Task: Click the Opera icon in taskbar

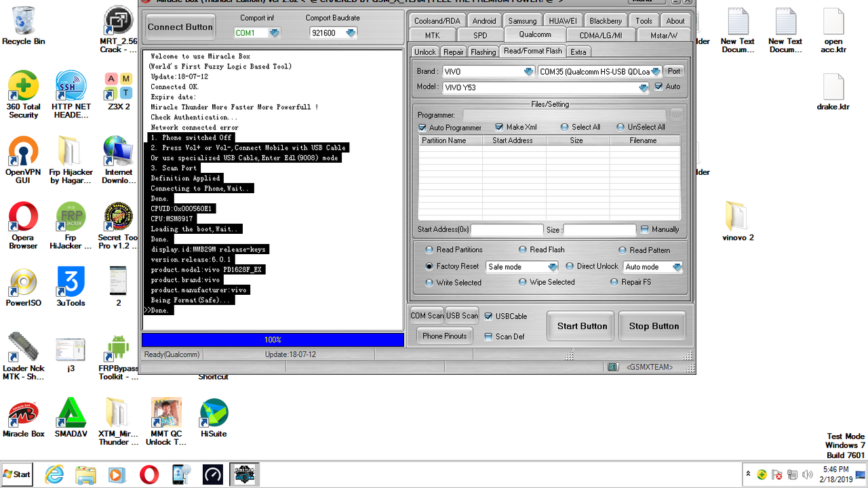Action: coord(149,474)
